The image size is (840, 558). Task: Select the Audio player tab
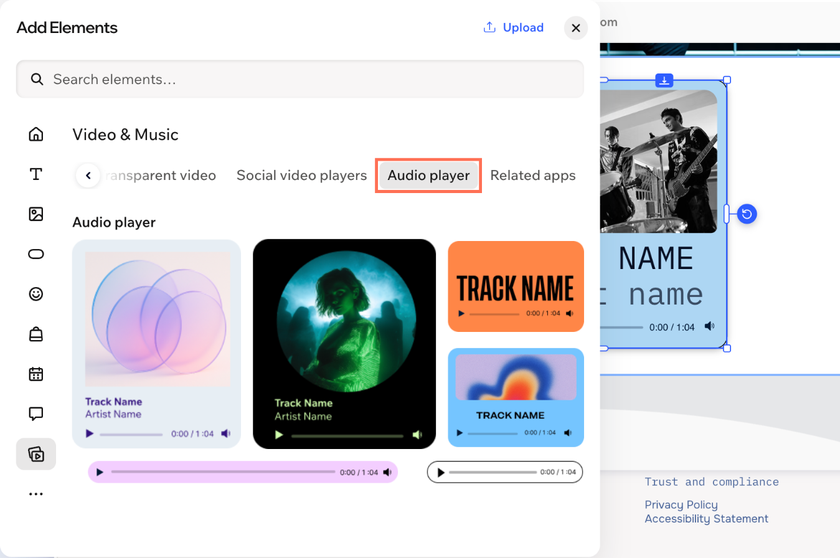pos(429,175)
